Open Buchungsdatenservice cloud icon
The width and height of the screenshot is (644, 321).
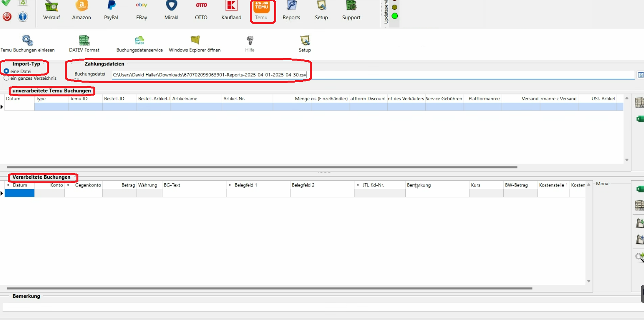click(x=139, y=41)
